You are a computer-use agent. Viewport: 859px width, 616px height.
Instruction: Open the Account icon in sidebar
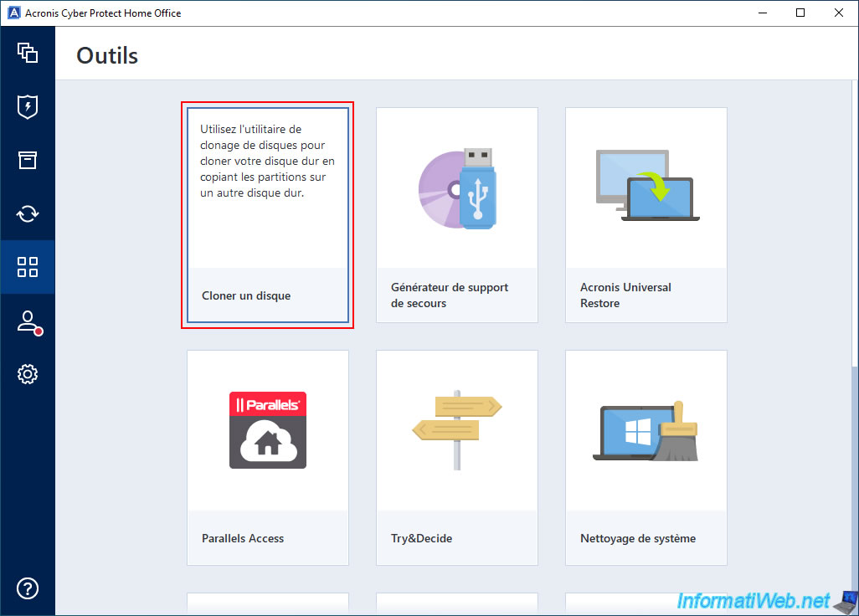click(x=28, y=321)
